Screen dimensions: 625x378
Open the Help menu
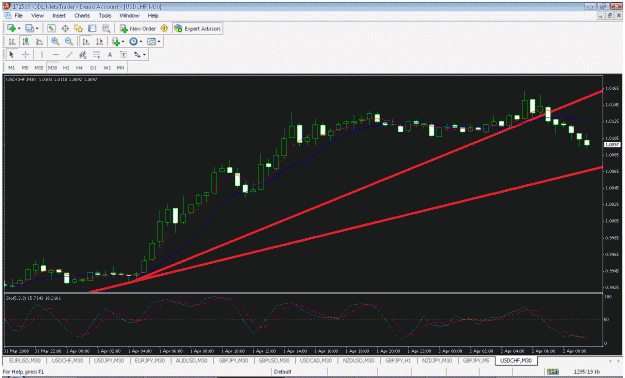point(153,16)
